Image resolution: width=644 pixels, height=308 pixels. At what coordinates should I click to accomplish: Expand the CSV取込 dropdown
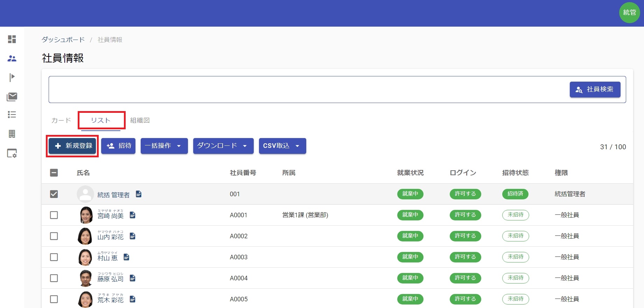click(282, 146)
